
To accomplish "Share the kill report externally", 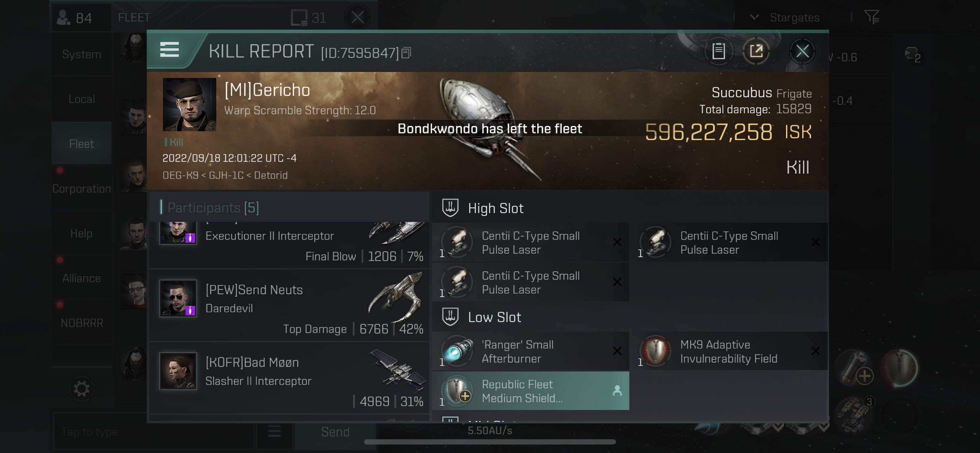I will (756, 51).
